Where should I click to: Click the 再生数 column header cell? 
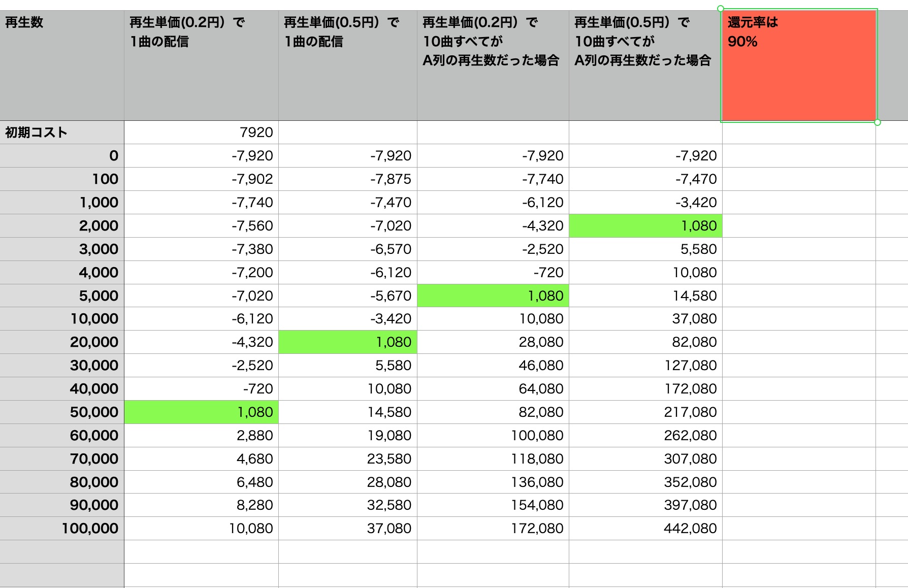[62, 66]
